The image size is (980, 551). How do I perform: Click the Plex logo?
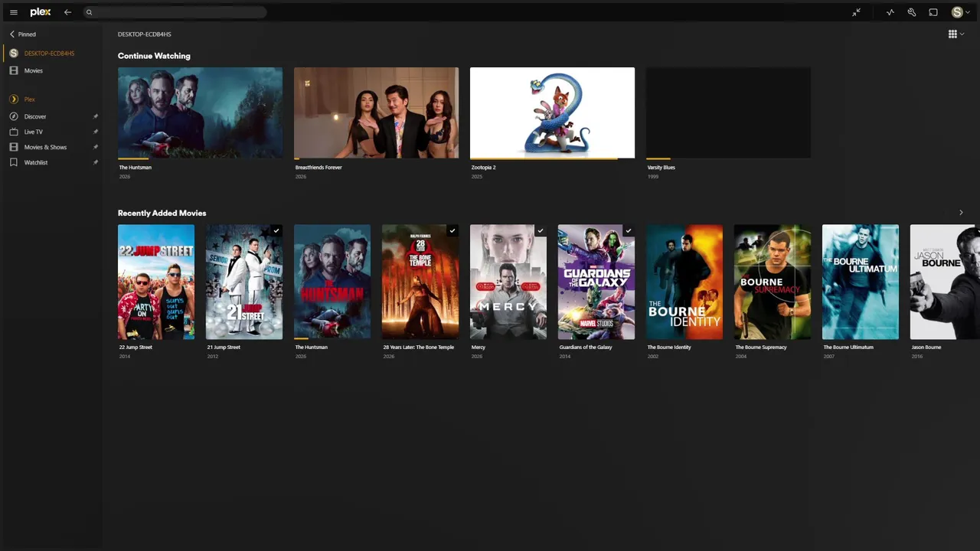(x=41, y=12)
